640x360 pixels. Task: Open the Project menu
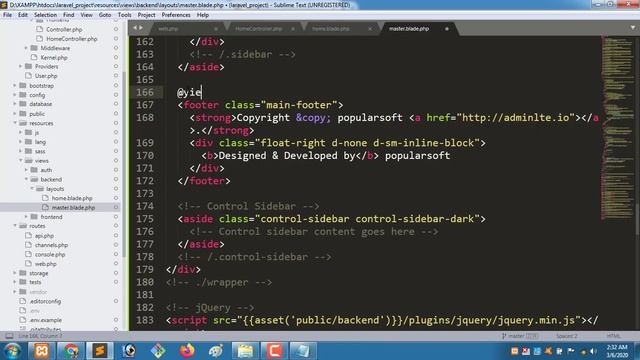click(146, 15)
